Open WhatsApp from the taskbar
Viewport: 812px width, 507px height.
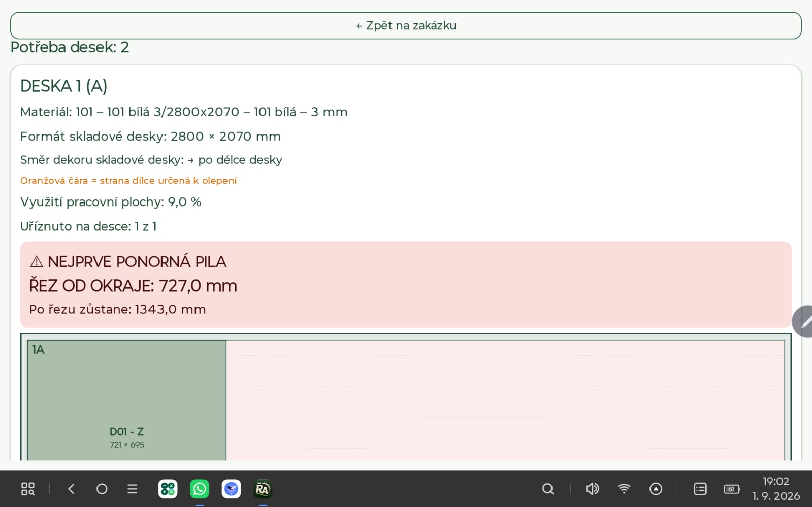click(200, 489)
